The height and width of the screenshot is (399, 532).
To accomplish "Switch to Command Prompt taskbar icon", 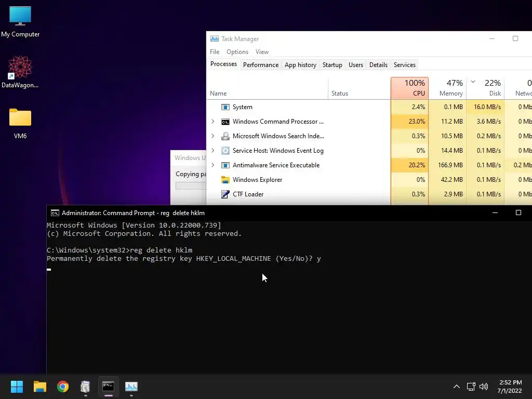I will coord(108,387).
